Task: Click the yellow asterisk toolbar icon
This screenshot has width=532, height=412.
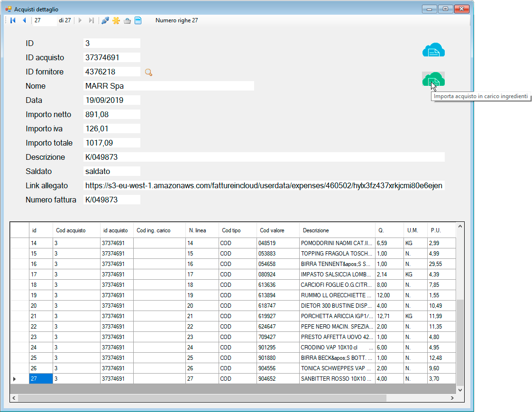Action: 116,21
